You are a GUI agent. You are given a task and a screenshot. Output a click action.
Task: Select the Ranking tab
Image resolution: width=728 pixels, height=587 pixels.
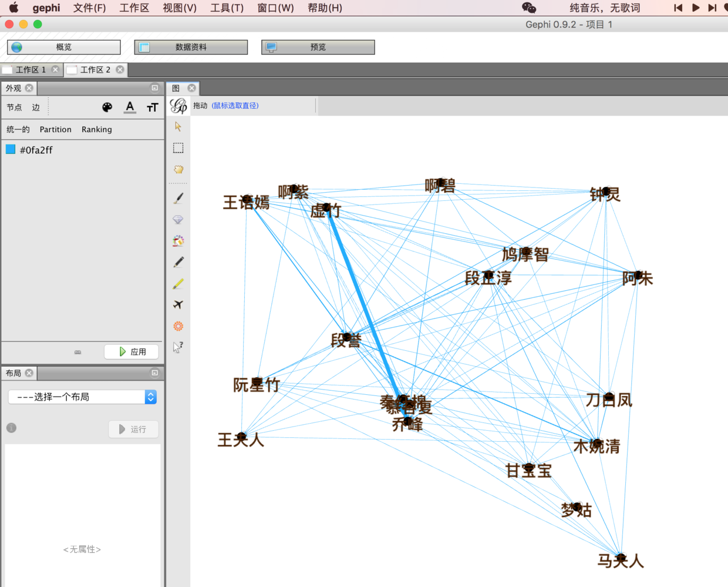97,129
